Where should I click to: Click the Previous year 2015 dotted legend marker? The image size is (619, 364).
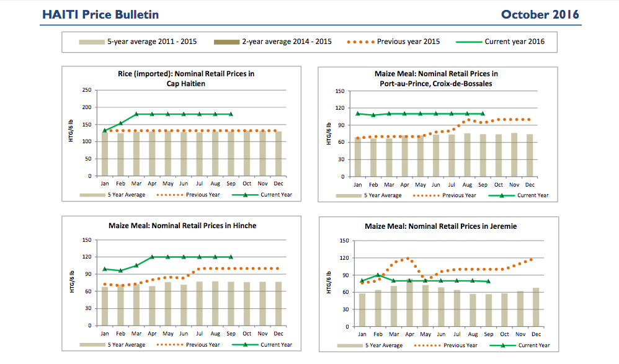(x=360, y=42)
